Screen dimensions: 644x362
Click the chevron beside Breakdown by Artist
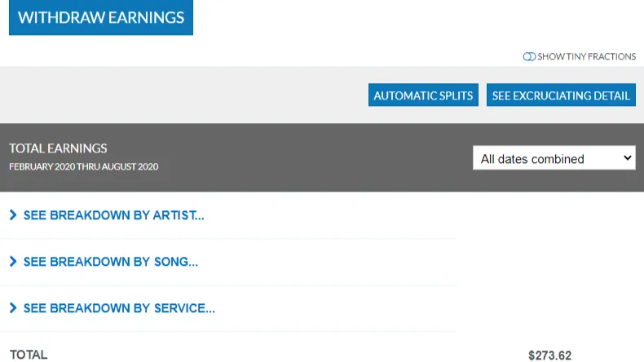[12, 215]
